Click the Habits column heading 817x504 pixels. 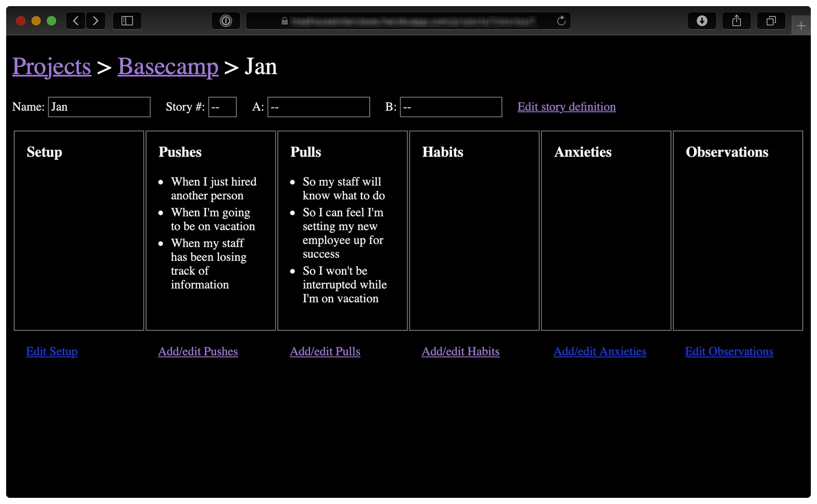tap(443, 152)
